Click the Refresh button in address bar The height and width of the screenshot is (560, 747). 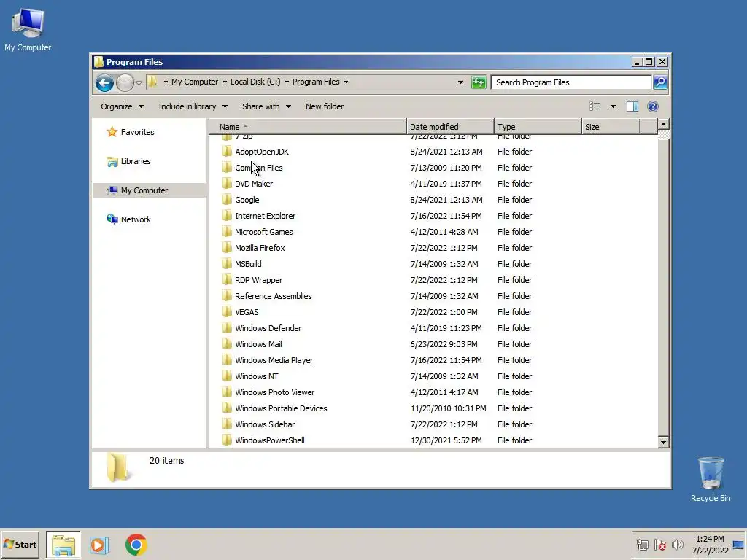pos(479,82)
